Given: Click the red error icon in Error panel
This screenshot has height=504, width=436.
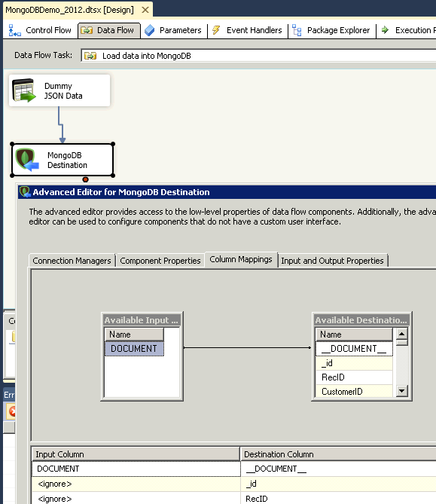Looking at the screenshot, I should (12, 411).
